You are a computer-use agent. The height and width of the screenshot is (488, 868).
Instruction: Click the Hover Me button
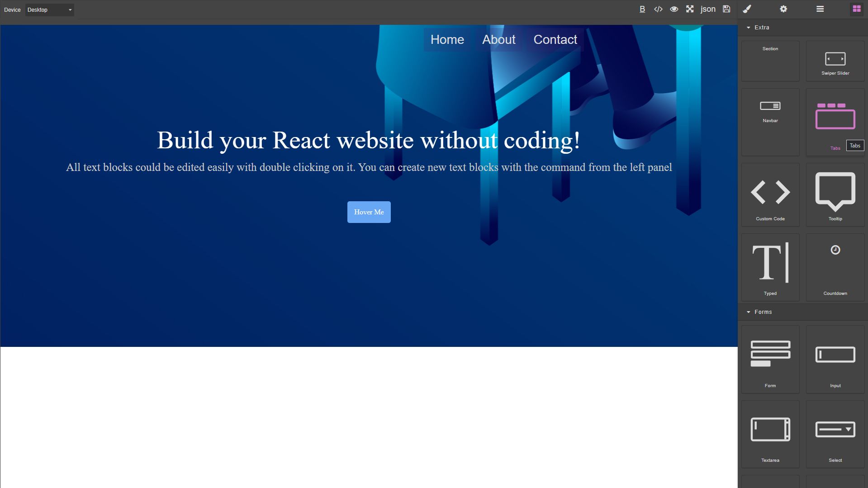369,212
